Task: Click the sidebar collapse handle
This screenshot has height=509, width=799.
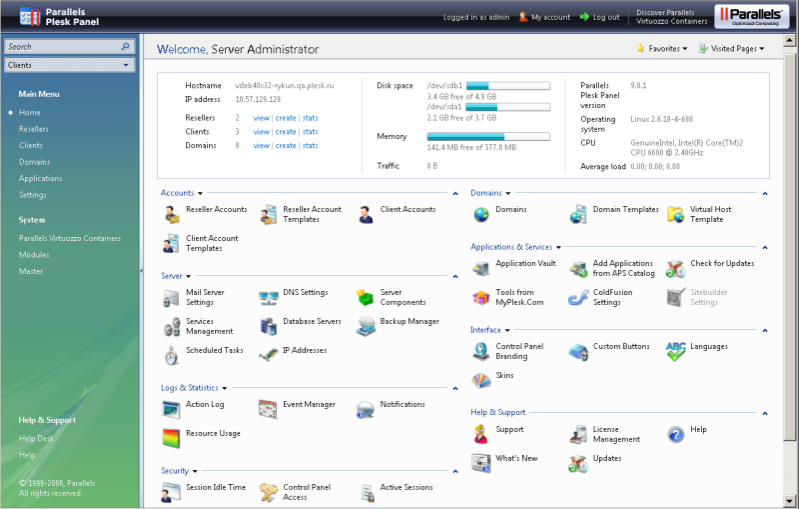Action: tap(141, 271)
